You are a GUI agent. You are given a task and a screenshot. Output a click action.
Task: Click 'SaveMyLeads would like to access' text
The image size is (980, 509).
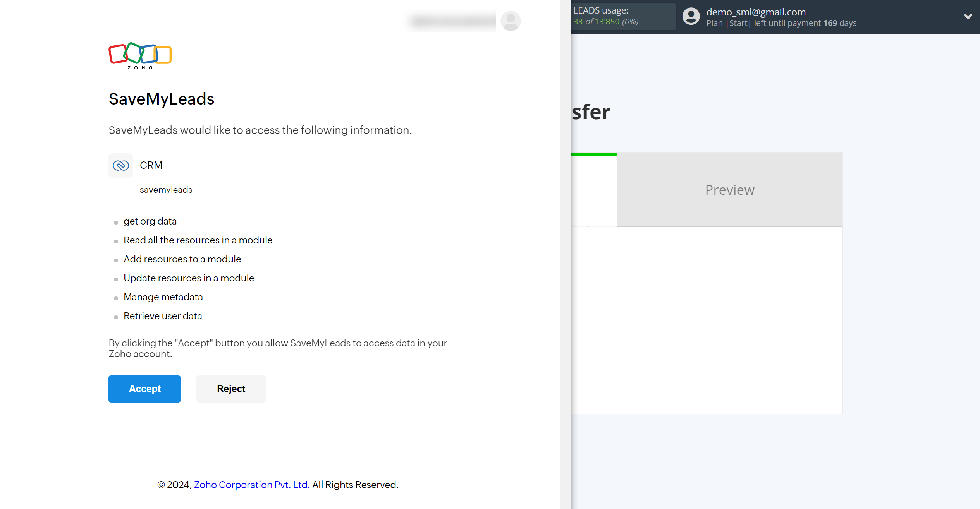[260, 130]
